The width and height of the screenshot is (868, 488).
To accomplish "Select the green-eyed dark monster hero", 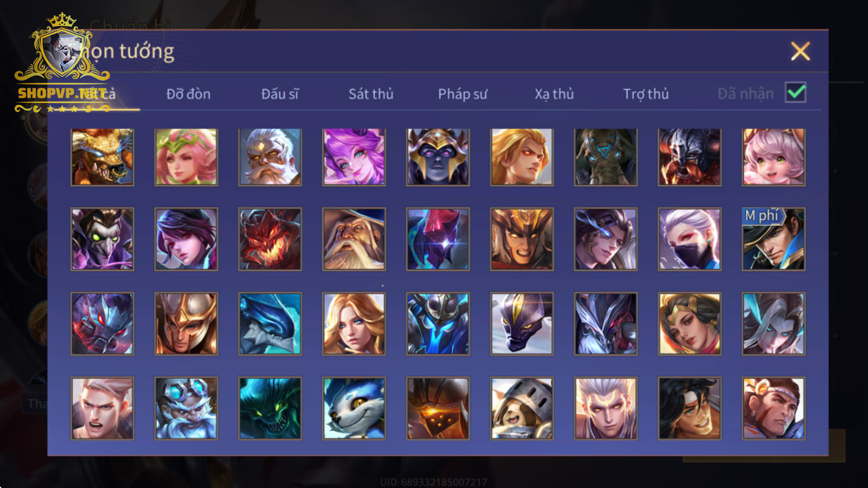I will pyautogui.click(x=270, y=409).
